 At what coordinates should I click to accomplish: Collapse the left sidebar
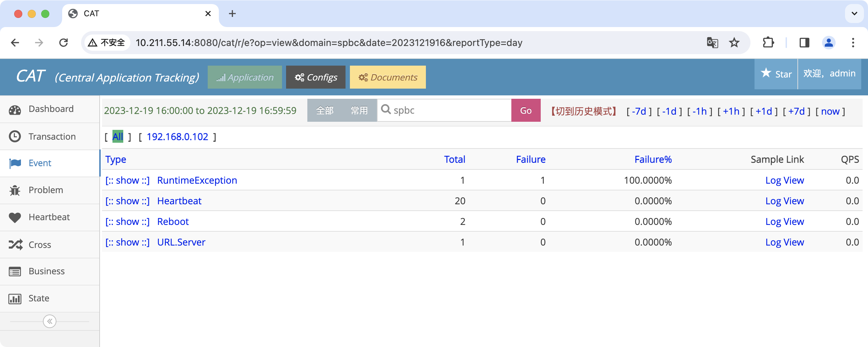tap(50, 321)
